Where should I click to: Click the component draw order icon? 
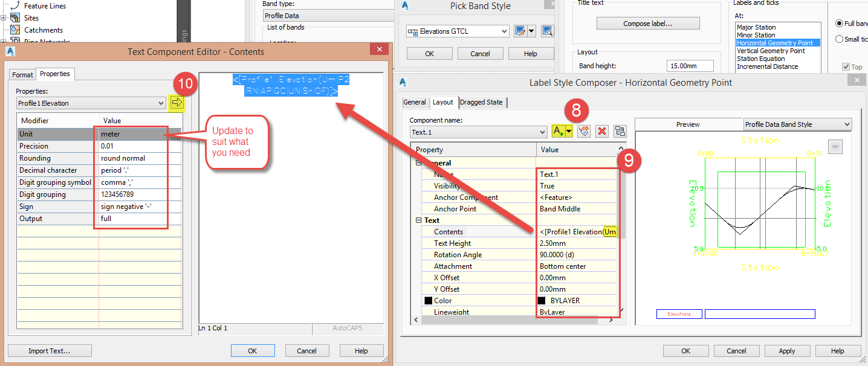[620, 131]
